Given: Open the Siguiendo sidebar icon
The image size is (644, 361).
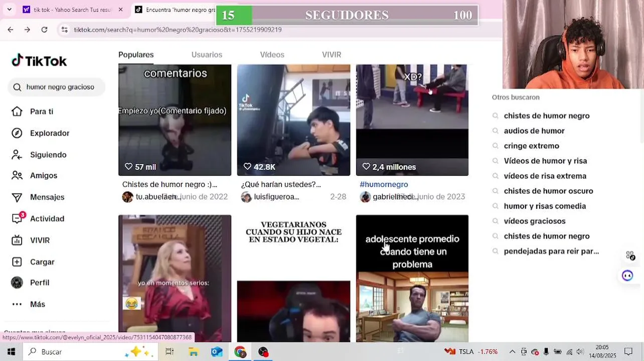Looking at the screenshot, I should pyautogui.click(x=17, y=154).
